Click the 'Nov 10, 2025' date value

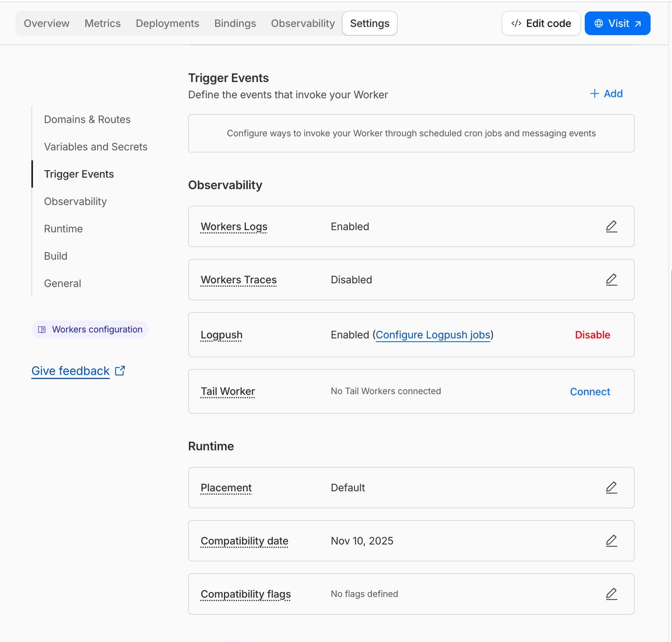click(x=362, y=541)
